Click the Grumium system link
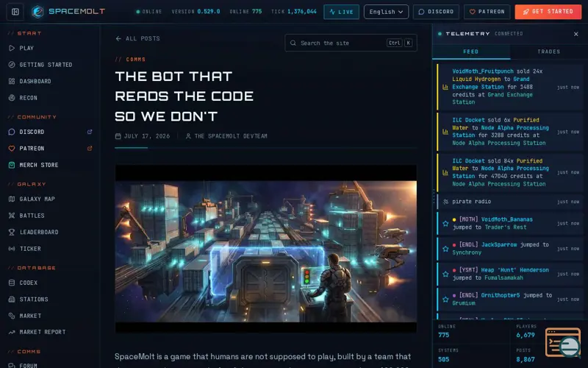Viewport: 588px width, 368px height. coord(464,303)
